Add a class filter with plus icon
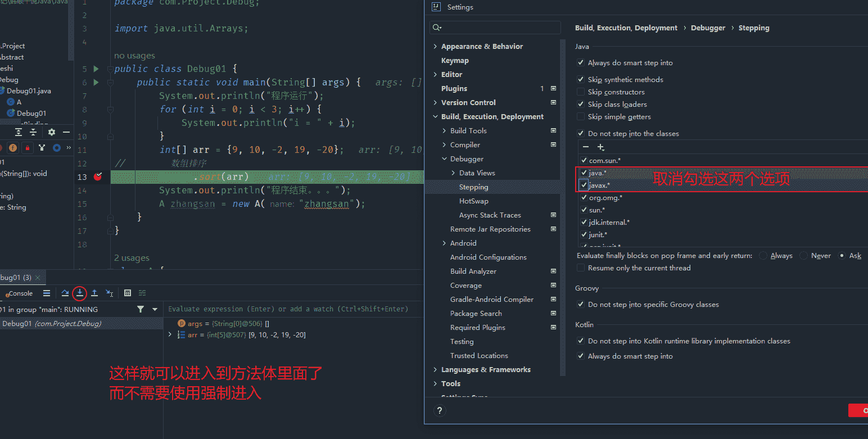 600,147
